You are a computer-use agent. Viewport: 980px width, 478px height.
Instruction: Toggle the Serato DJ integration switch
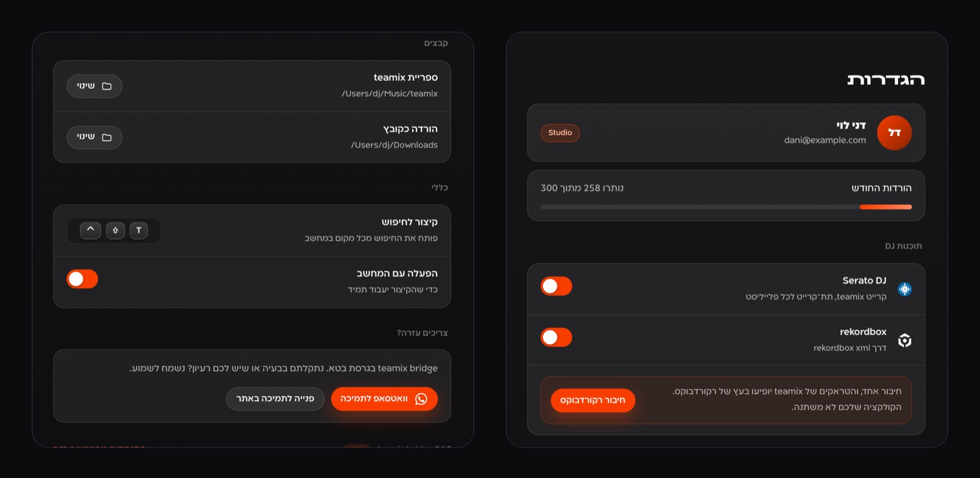pyautogui.click(x=556, y=286)
